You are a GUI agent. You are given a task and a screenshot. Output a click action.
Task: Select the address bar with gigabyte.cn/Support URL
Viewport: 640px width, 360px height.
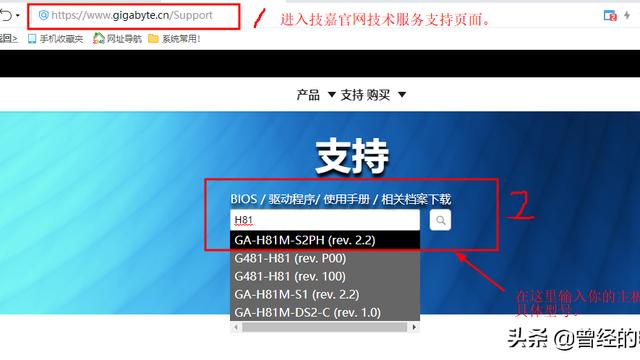click(134, 16)
